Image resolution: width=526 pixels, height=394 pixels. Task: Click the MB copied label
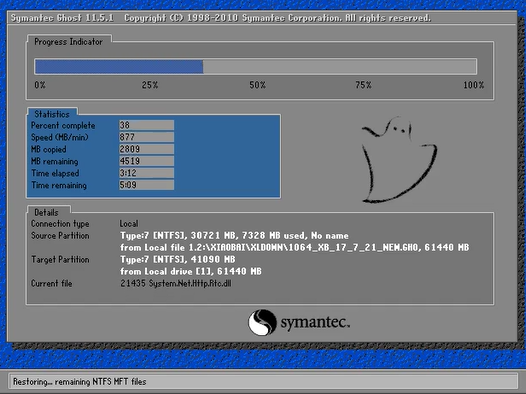[x=49, y=150]
